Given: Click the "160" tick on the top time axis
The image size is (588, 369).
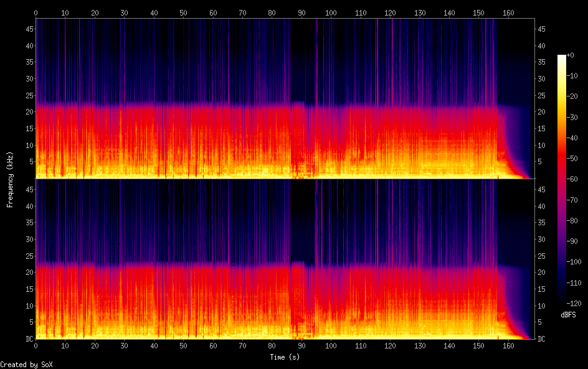Looking at the screenshot, I should (x=508, y=12).
